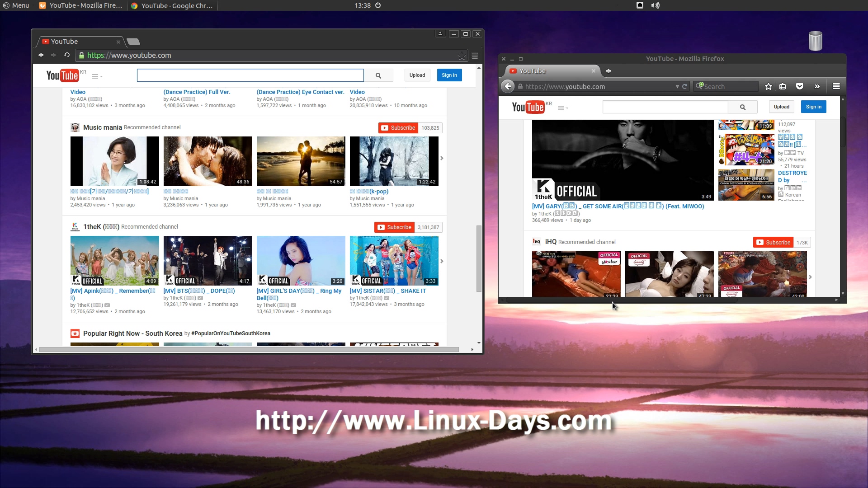868x488 pixels.
Task: Click Firefox Search box
Action: 726,86
